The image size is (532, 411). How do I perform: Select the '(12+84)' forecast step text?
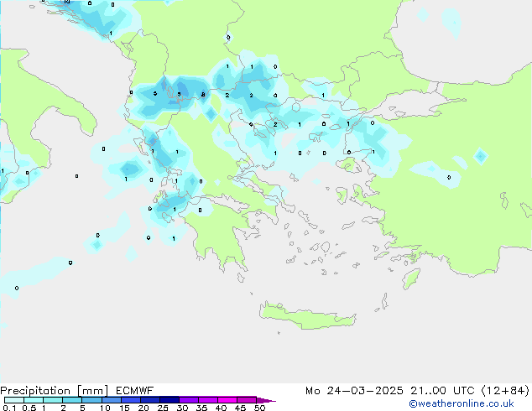click(x=505, y=391)
